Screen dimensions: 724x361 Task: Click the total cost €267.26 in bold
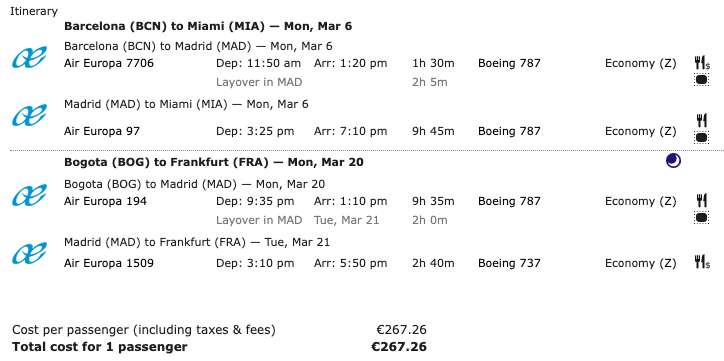399,347
